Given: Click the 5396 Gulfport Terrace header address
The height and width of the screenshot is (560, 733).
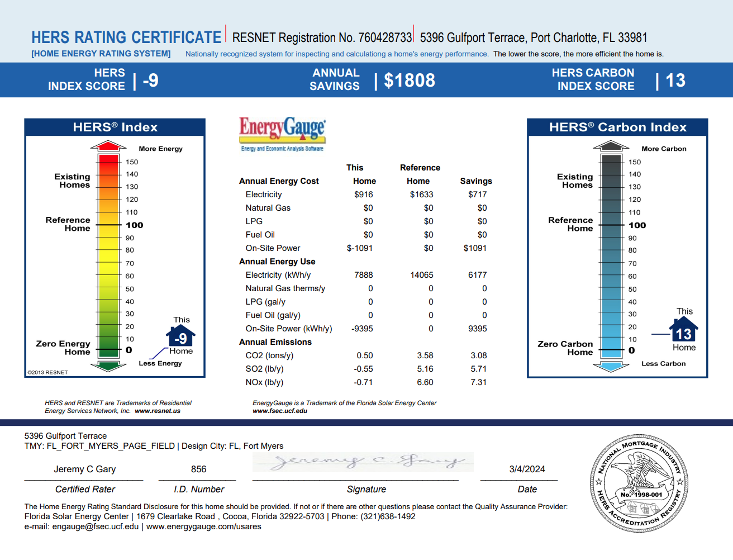Looking at the screenshot, I should tap(534, 37).
